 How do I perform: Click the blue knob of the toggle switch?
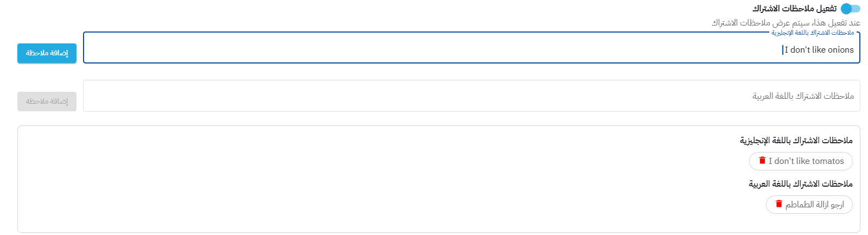pyautogui.click(x=846, y=9)
